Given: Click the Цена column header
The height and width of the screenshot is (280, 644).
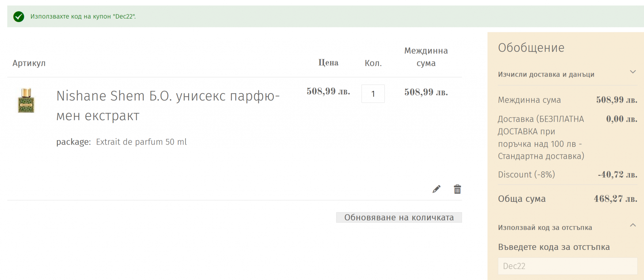Looking at the screenshot, I should [x=328, y=63].
